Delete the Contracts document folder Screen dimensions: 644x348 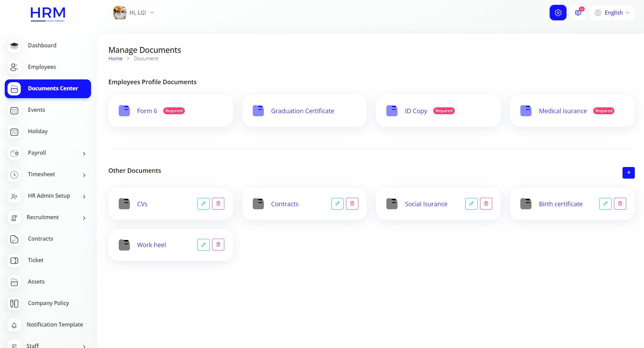click(x=352, y=204)
